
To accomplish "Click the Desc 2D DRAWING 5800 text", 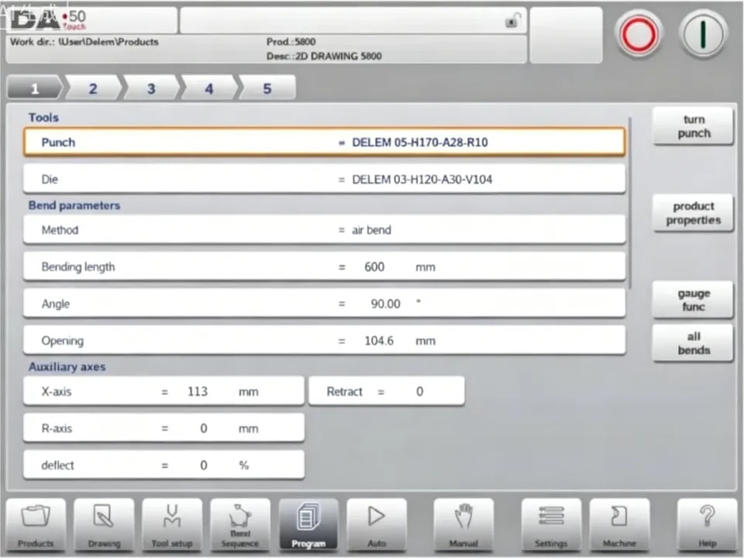I will 324,56.
